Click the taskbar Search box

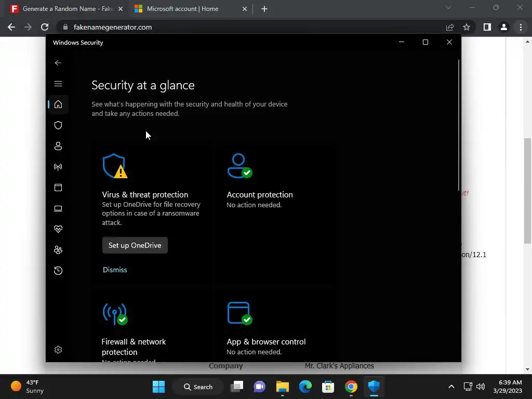pyautogui.click(x=198, y=387)
